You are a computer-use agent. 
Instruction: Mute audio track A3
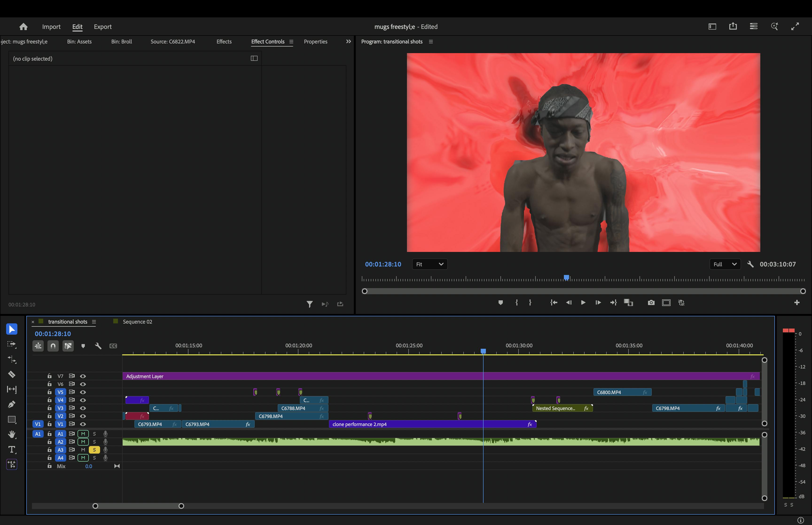click(x=83, y=450)
